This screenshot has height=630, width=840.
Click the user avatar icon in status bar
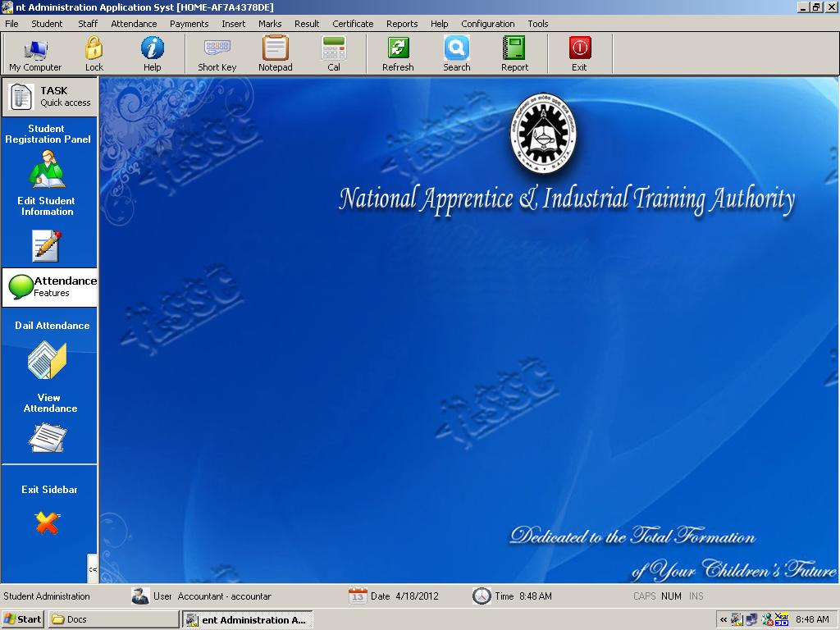click(140, 596)
